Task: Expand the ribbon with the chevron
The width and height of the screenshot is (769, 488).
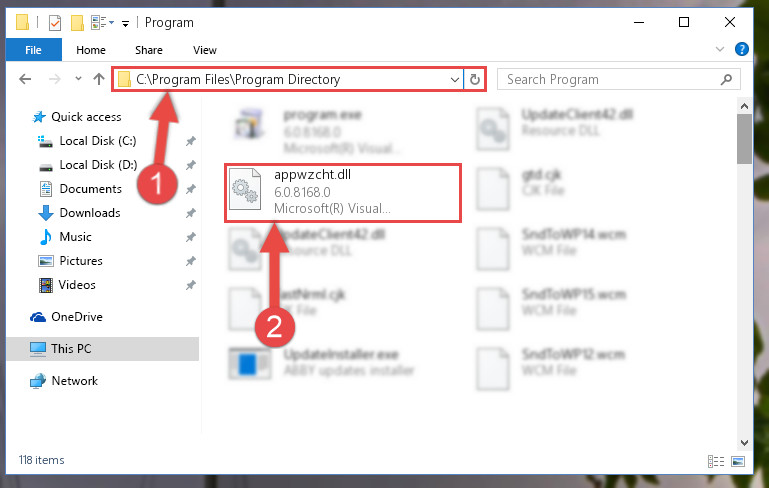Action: click(x=719, y=49)
